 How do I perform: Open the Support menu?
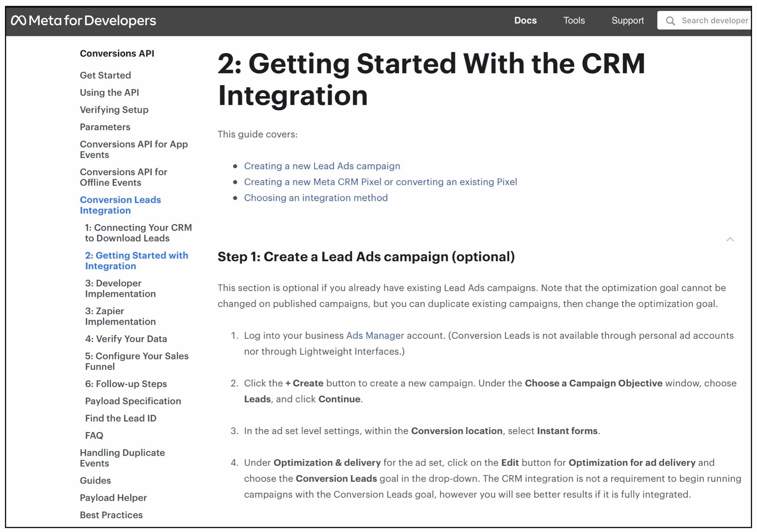click(x=627, y=20)
